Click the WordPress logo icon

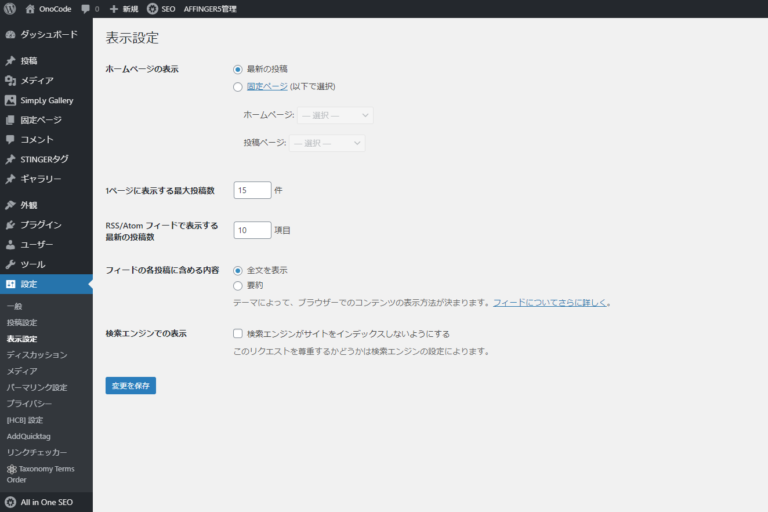[x=10, y=9]
